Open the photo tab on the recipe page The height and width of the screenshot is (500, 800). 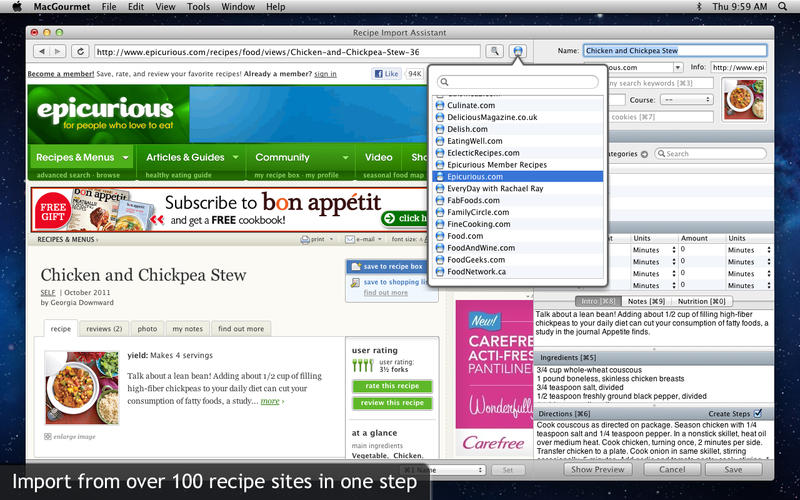[147, 329]
